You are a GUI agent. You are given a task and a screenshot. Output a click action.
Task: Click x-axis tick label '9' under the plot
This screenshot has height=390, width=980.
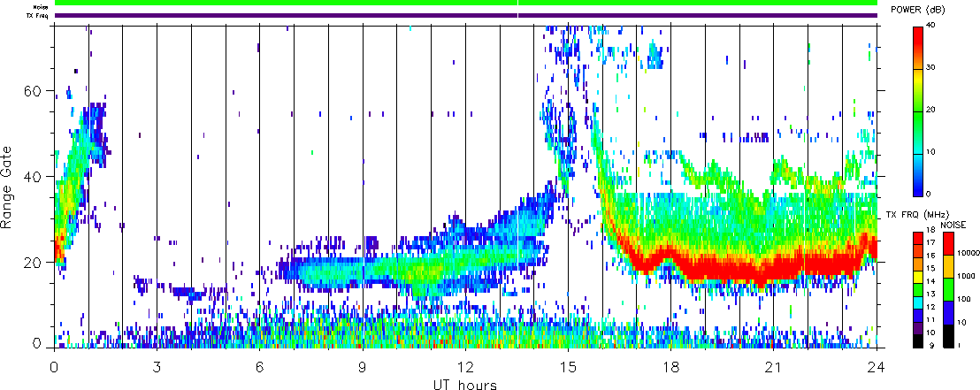click(363, 366)
